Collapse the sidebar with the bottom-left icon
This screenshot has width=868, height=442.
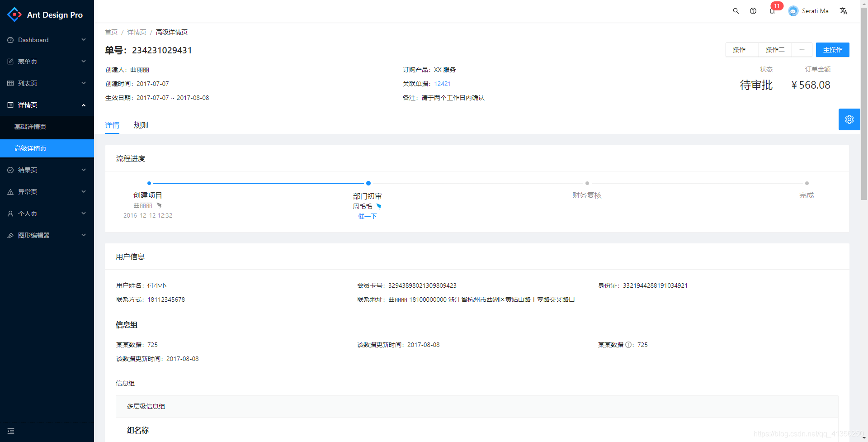(10, 431)
